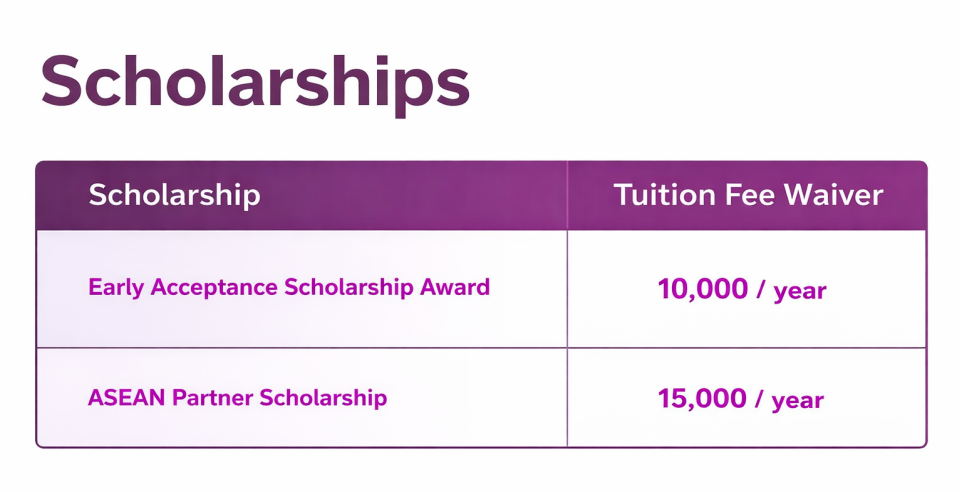Open the ASEAN Partner Scholarship entry
Screen dimensions: 960x492
pyautogui.click(x=237, y=398)
